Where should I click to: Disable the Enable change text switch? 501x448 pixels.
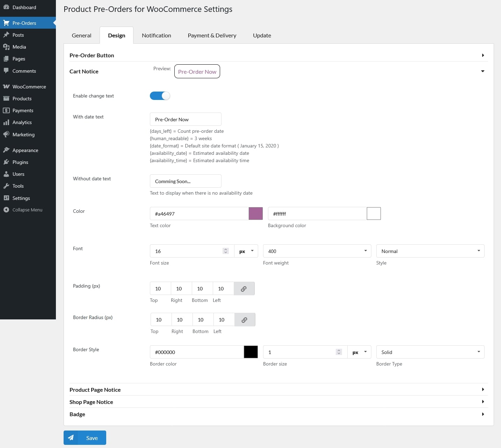tap(160, 96)
